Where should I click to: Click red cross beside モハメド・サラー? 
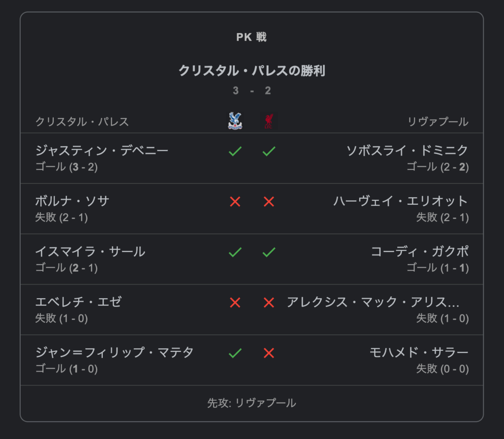click(269, 353)
